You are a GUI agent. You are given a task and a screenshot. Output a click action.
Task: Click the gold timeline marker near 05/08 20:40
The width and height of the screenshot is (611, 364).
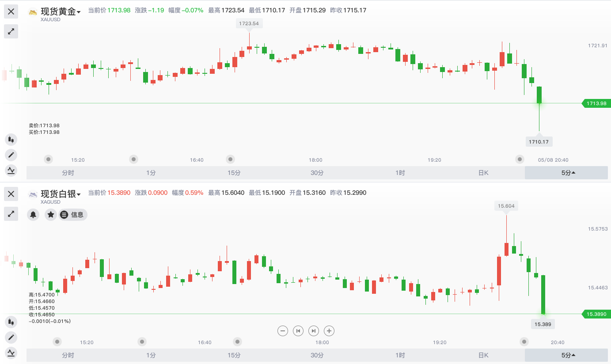click(x=520, y=159)
